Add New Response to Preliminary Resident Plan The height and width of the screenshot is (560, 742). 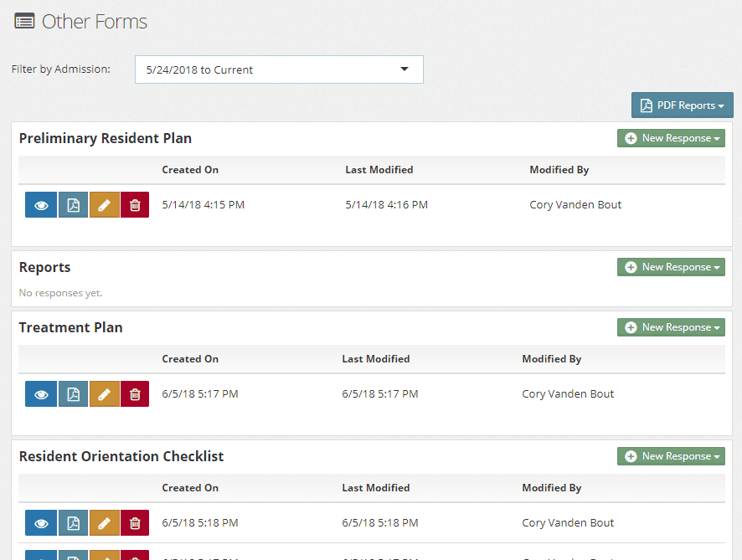coord(671,138)
